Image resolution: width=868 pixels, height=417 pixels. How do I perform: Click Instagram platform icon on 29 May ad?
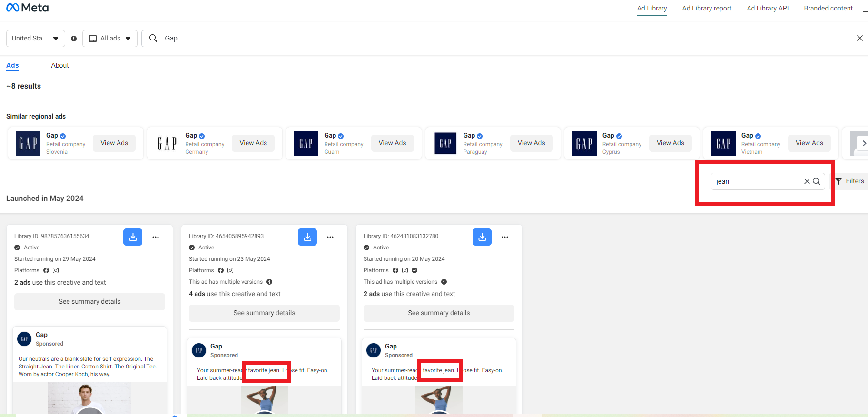click(x=56, y=270)
